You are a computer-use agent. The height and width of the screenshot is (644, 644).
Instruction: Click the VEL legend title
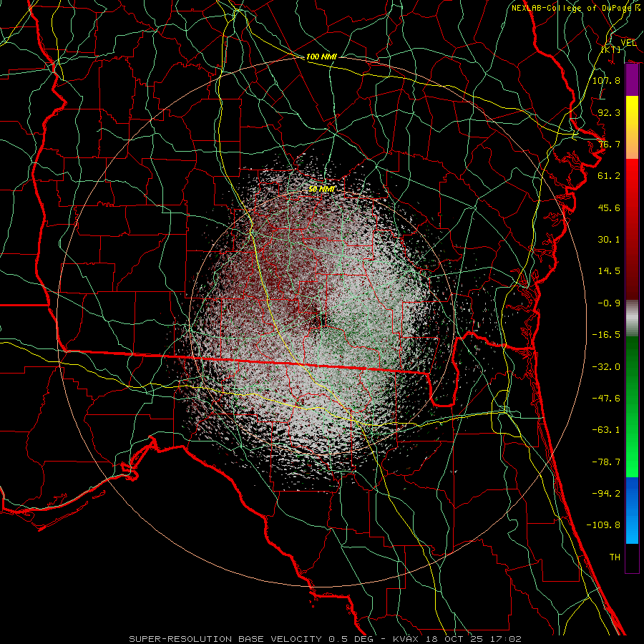click(628, 43)
